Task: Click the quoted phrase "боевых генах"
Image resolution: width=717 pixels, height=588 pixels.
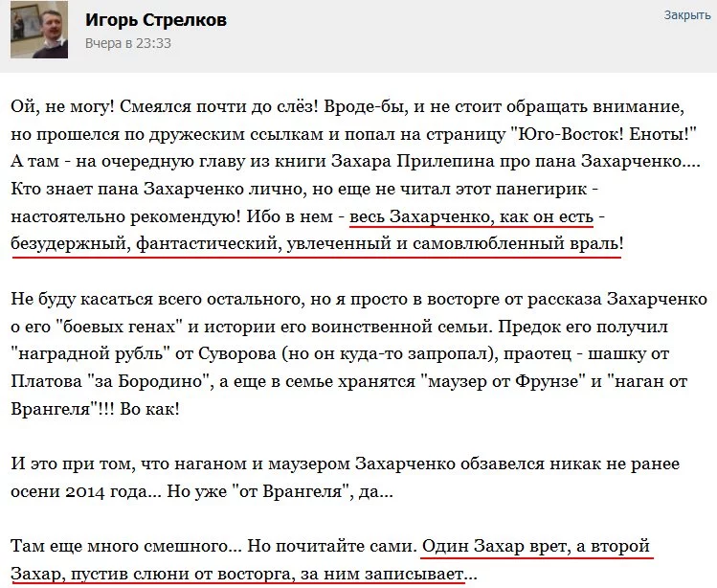Action: pos(120,327)
